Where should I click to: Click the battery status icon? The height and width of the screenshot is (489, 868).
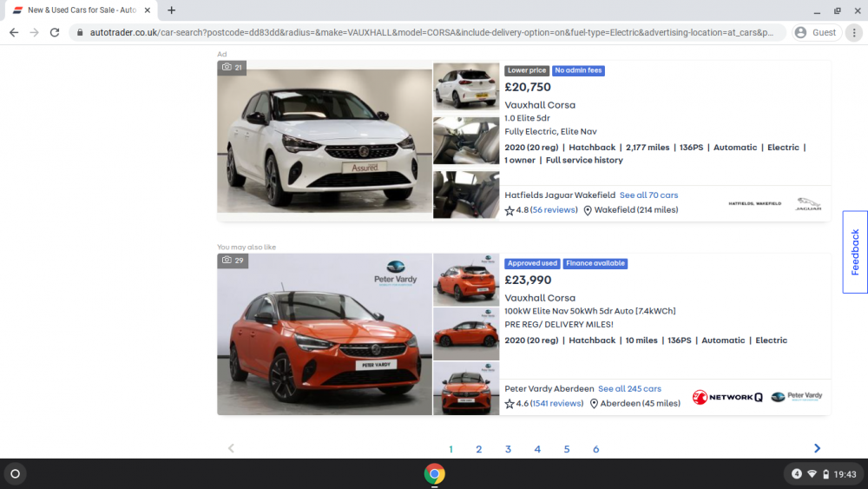coord(826,474)
